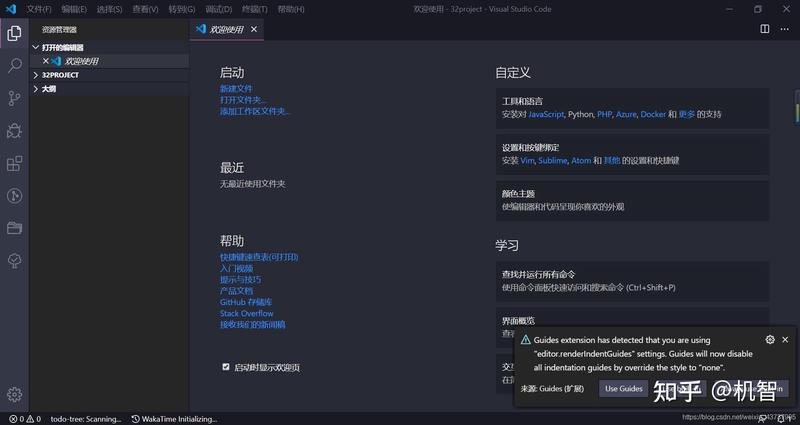800x425 pixels.
Task: Click the warning icon in the Guides notification
Action: pos(526,340)
